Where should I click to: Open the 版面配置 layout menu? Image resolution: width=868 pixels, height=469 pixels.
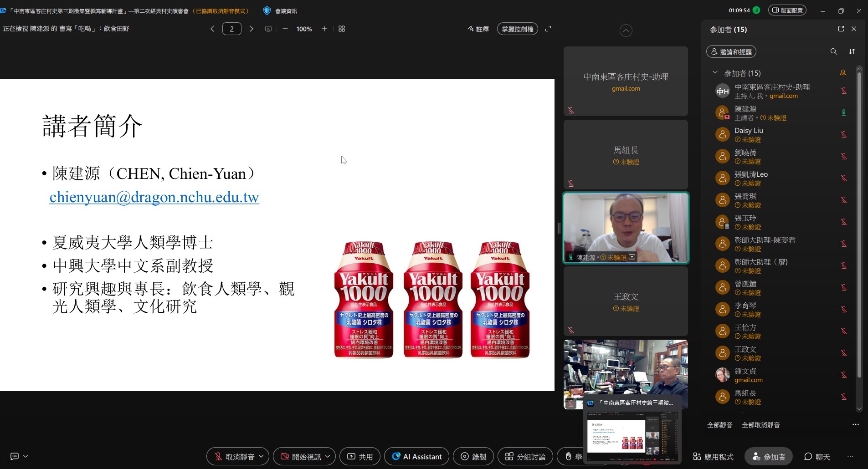[x=788, y=10]
